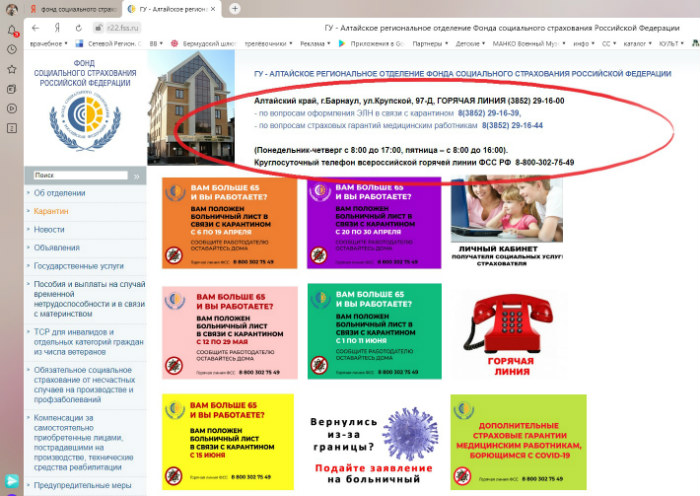
Task: Open the Новости menu item
Action: (49, 229)
